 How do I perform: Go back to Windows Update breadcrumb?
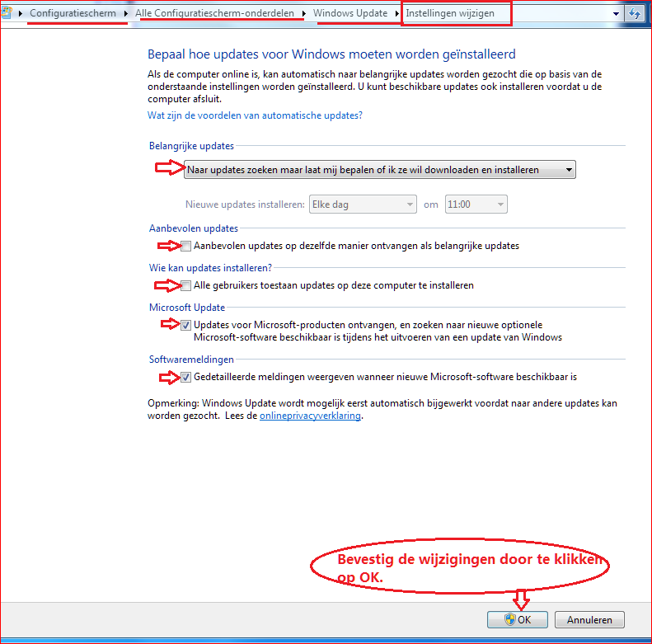(350, 14)
